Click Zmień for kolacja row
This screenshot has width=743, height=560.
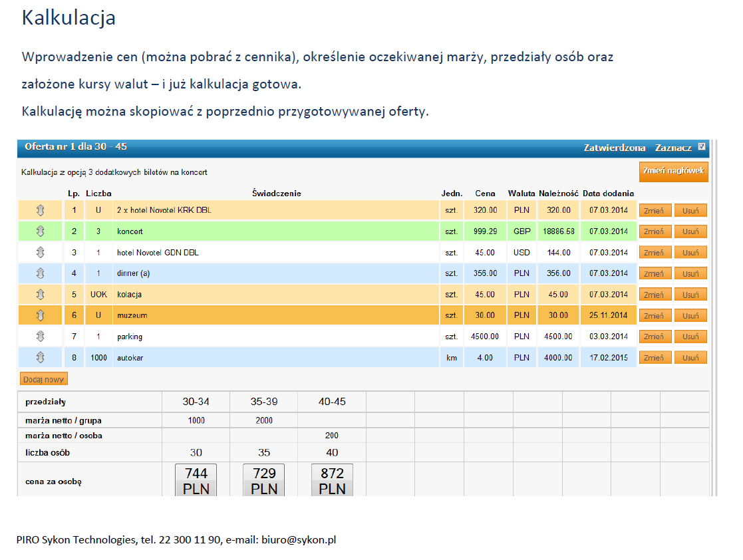(655, 295)
